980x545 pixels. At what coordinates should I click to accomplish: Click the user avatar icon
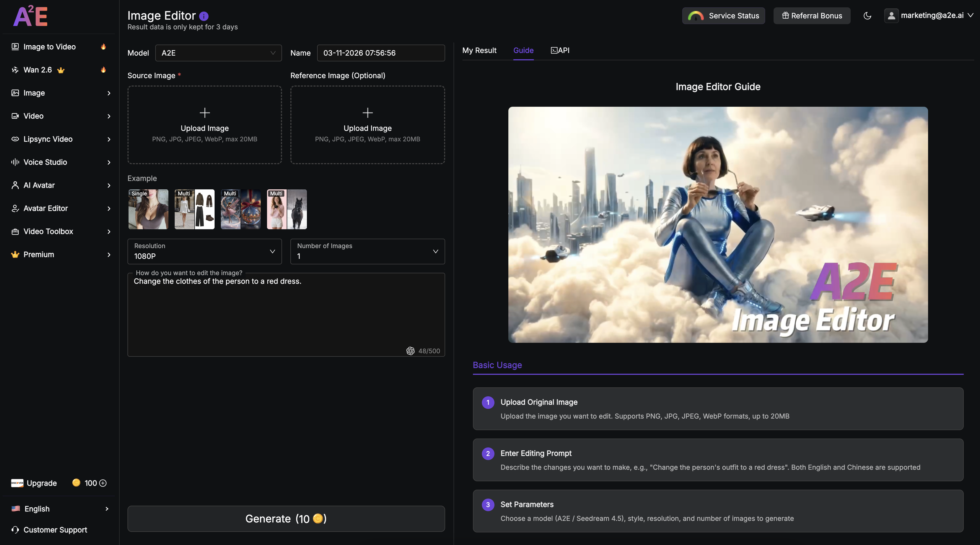891,15
